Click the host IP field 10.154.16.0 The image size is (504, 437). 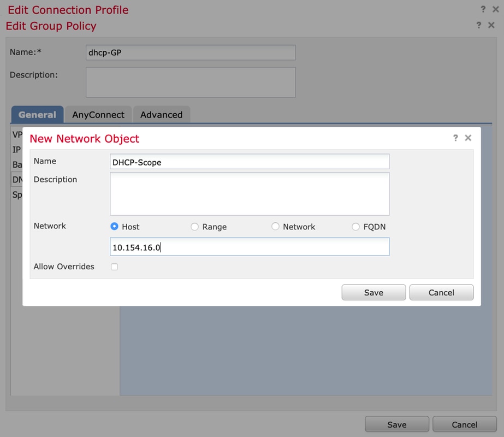(250, 247)
